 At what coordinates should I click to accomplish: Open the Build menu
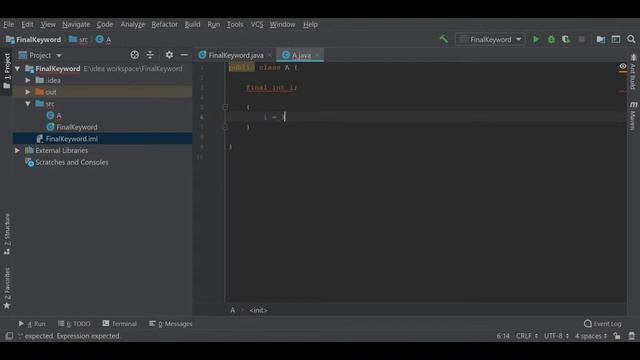[192, 24]
